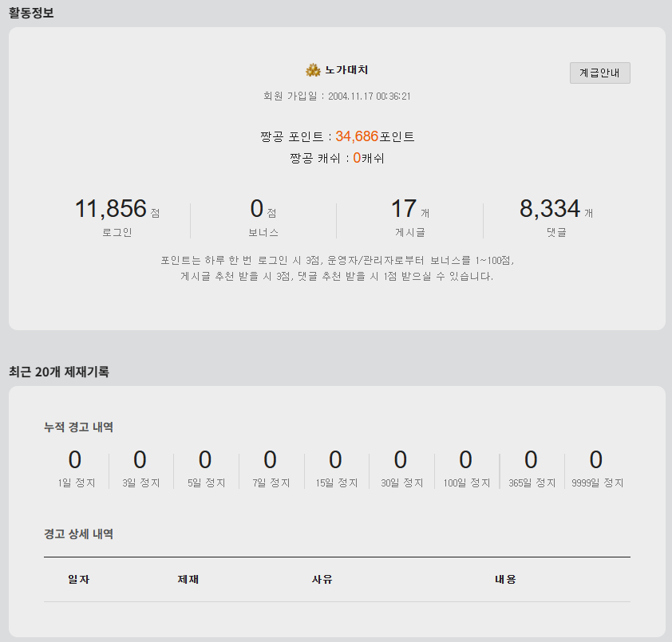Click the 7일 정지 warning count
The image size is (672, 642).
tap(271, 460)
